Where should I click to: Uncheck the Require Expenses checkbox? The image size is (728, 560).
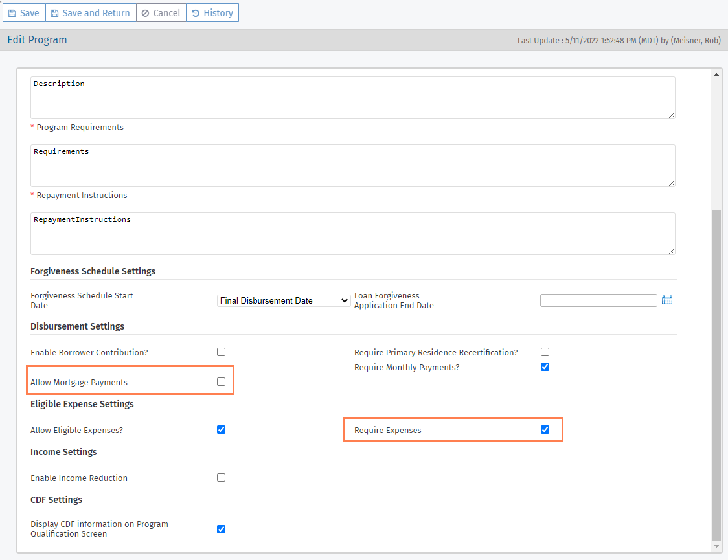tap(545, 429)
